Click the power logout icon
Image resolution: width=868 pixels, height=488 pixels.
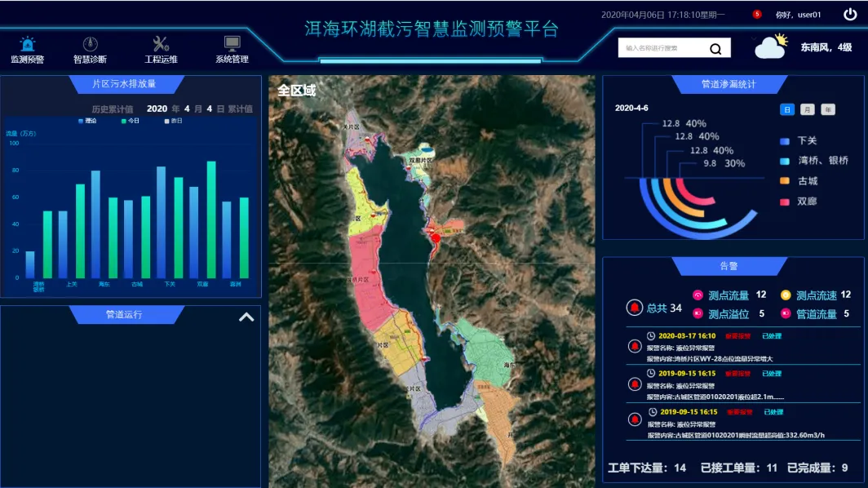850,14
